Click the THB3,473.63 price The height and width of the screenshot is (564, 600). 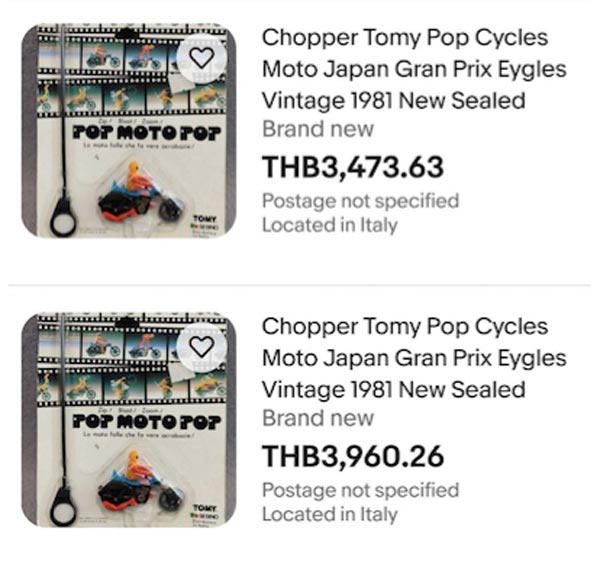click(352, 167)
